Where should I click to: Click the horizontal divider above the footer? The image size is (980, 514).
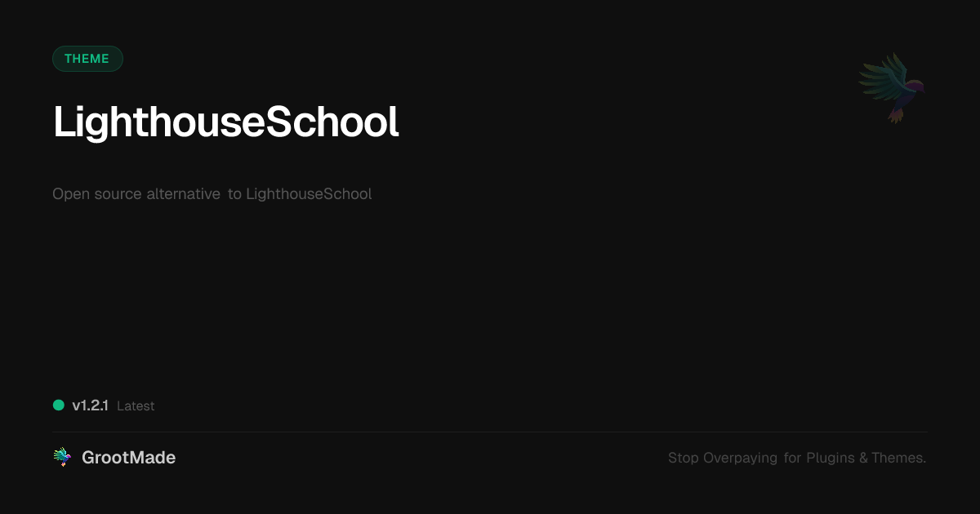tap(490, 432)
